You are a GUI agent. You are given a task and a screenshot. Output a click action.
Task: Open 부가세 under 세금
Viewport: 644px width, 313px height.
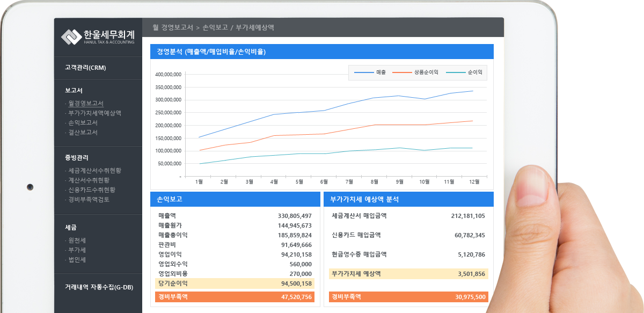pyautogui.click(x=77, y=250)
